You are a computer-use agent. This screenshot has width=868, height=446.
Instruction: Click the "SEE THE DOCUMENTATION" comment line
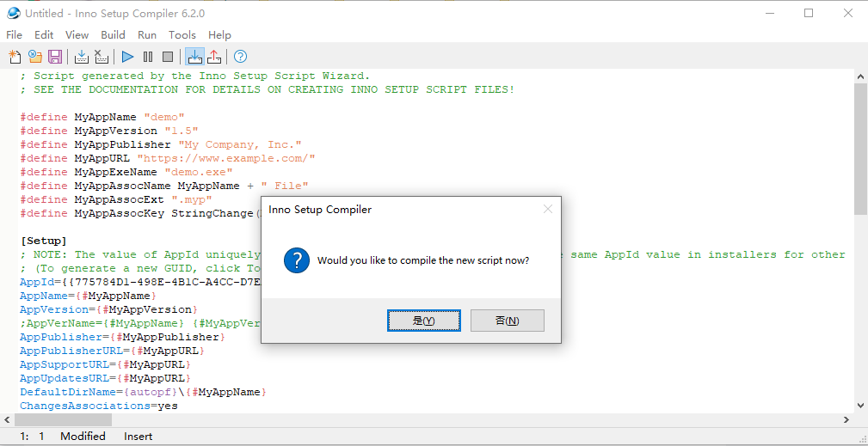(x=268, y=89)
